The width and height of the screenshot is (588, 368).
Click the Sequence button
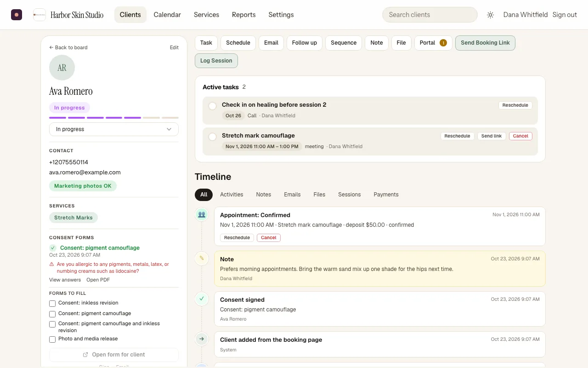344,43
